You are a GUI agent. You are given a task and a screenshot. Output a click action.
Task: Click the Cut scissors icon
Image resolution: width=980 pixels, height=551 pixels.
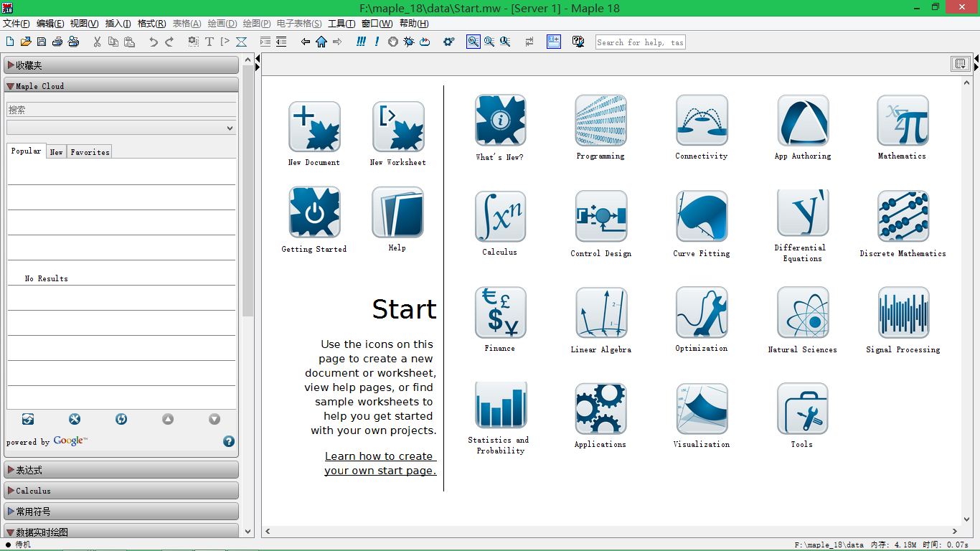(98, 42)
